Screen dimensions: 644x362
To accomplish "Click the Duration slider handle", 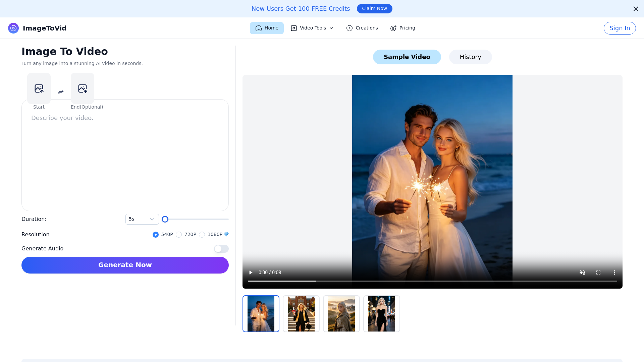I will coord(165,219).
